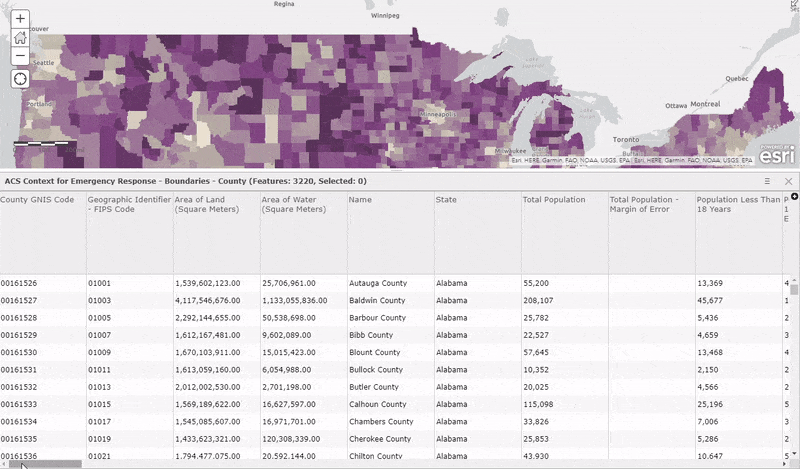
Task: Click the map attribution text
Action: pos(632,160)
